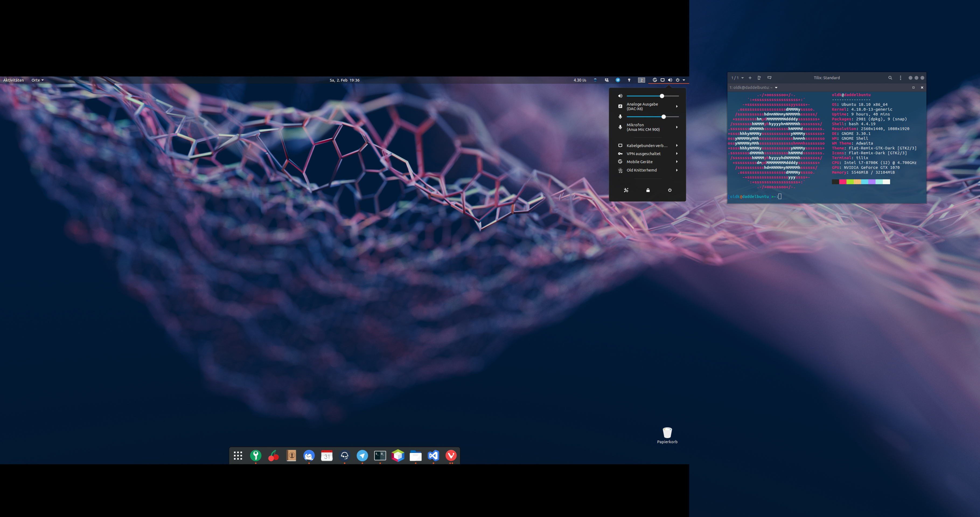Launch the Tilix terminal icon in dock

(x=380, y=456)
